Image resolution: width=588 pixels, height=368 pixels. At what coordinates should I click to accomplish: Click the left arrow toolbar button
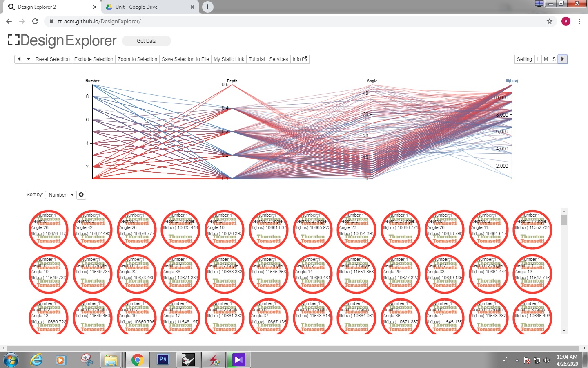19,59
